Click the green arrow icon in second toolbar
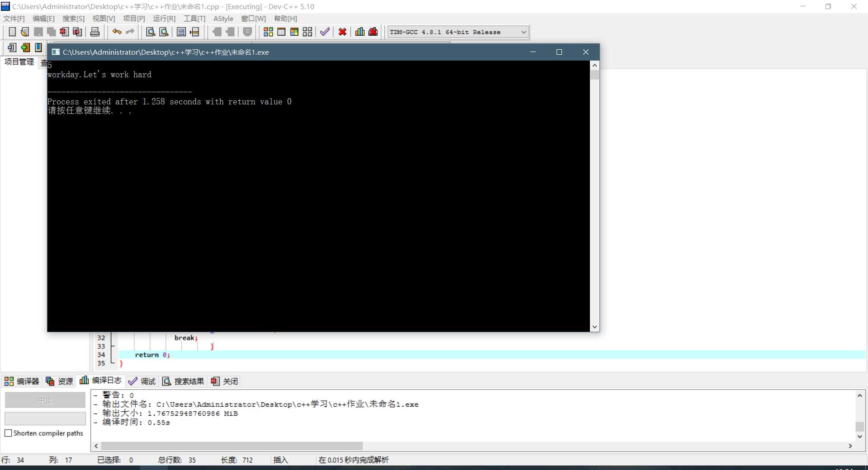This screenshot has width=868, height=470. [25, 47]
